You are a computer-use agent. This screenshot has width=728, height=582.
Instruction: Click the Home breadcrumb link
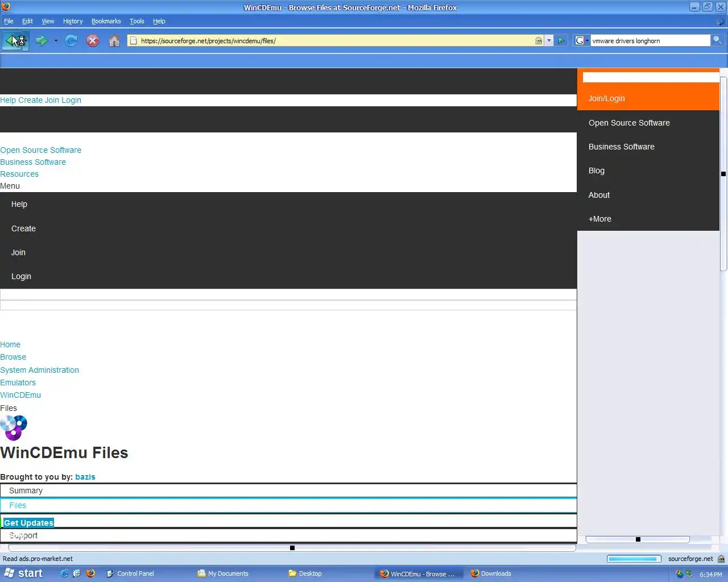pyautogui.click(x=10, y=344)
